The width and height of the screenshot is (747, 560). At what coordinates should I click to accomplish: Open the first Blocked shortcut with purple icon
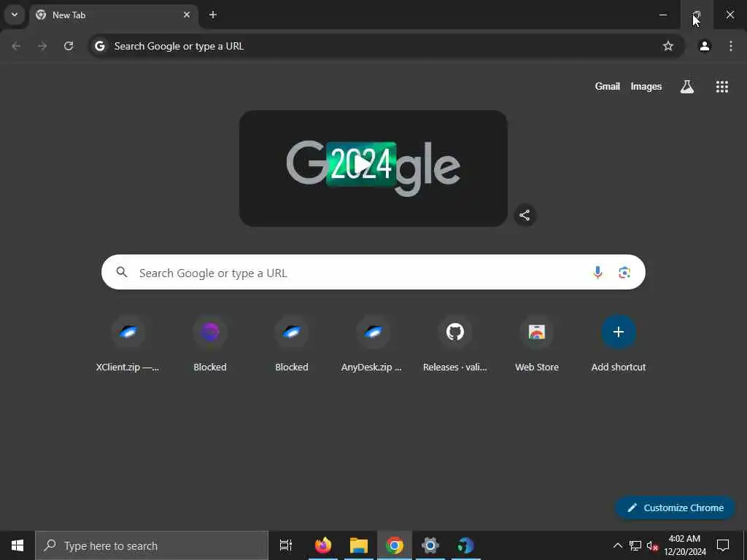coord(210,343)
